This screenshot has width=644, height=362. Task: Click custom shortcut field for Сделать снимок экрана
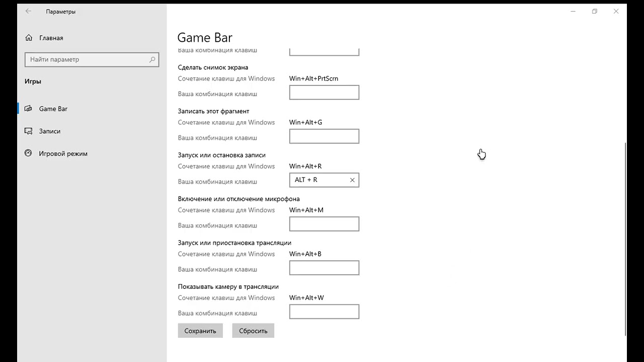(324, 93)
